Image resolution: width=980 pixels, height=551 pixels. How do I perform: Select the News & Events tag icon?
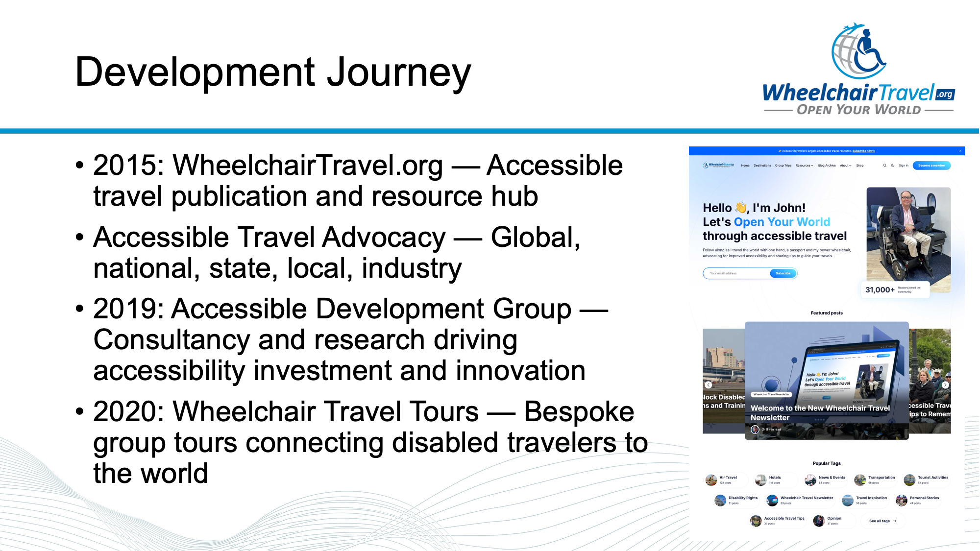pyautogui.click(x=810, y=479)
